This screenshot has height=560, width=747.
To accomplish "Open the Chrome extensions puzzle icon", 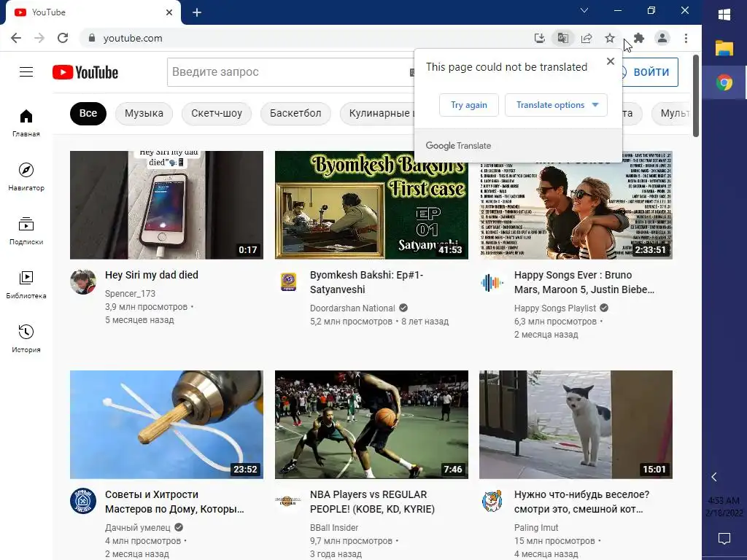I will coord(639,38).
